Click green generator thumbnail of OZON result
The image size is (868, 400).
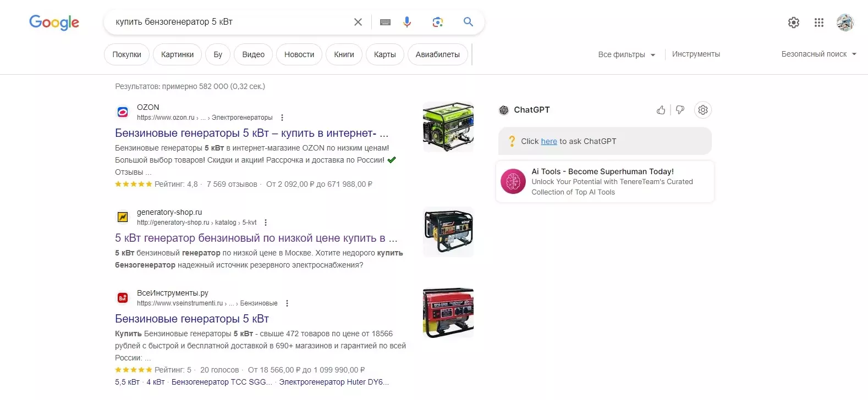coord(448,127)
